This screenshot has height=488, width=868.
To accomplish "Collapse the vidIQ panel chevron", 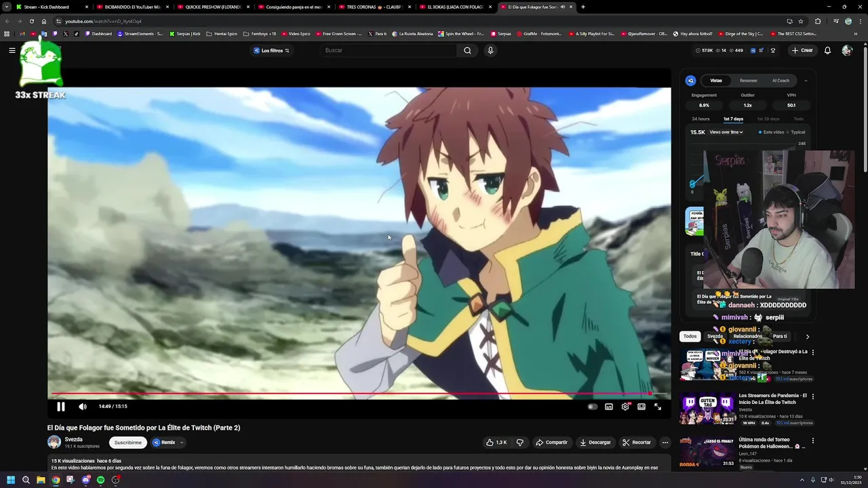I will (806, 81).
